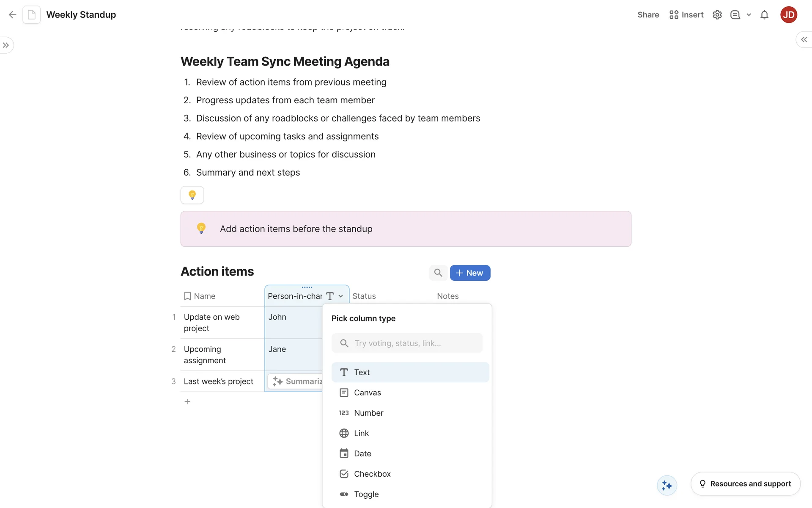Click the back arrow icon
The width and height of the screenshot is (812, 508).
(12, 15)
